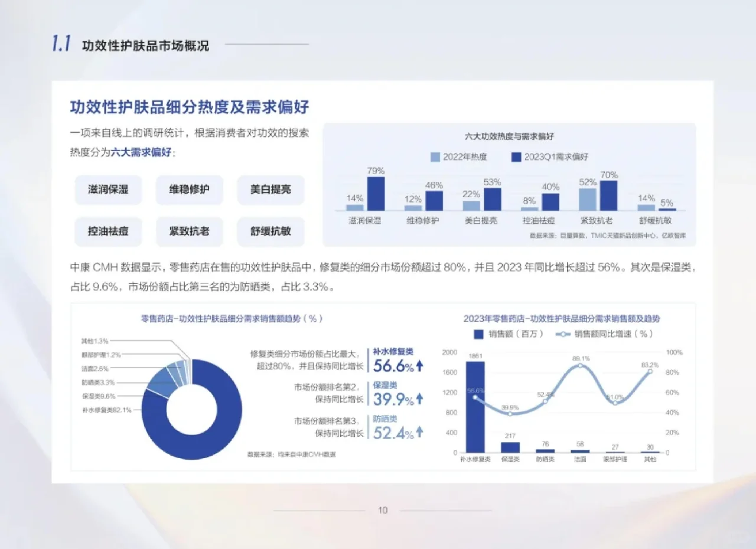This screenshot has height=549, width=756.
Task: Click the 70% bar value for 紧致抗老
Action: click(609, 175)
